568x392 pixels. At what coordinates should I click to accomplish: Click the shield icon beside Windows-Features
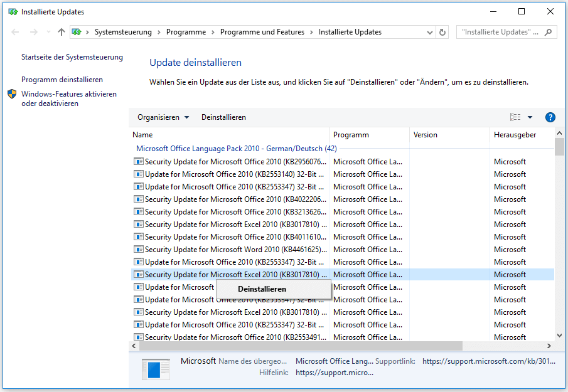(x=12, y=94)
